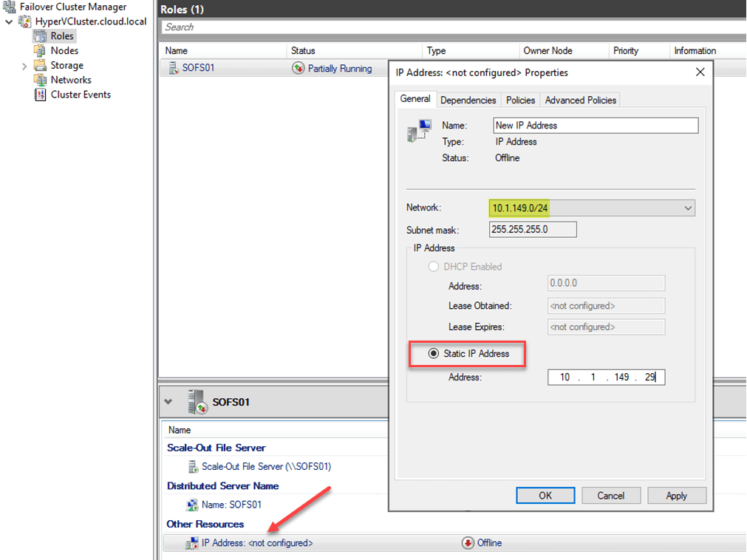The image size is (747, 560).
Task: Click the Name text field in the dialog
Action: pyautogui.click(x=596, y=126)
